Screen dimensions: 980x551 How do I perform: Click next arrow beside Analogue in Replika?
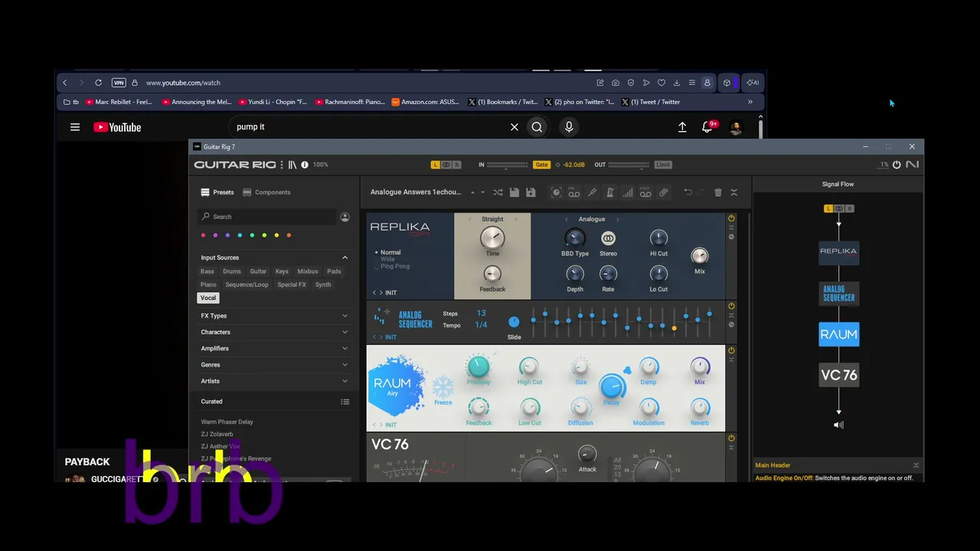tap(617, 220)
